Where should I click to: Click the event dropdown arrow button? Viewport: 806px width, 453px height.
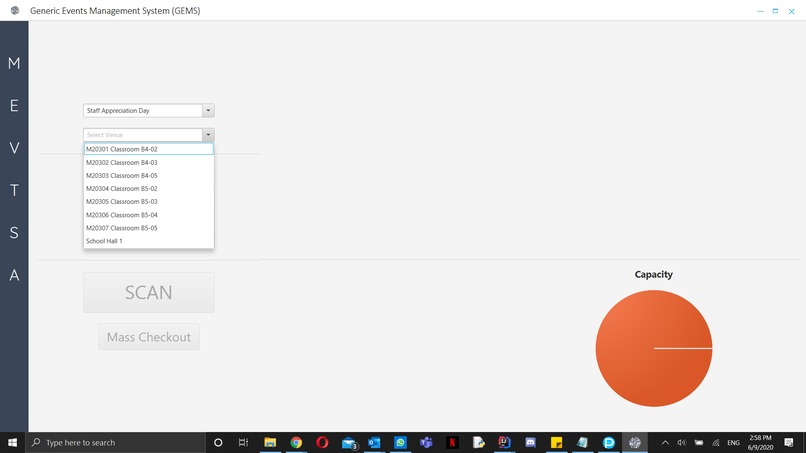[208, 111]
